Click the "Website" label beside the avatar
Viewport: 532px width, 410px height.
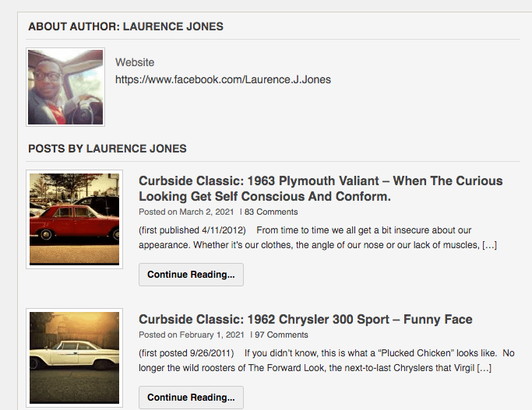pyautogui.click(x=135, y=62)
